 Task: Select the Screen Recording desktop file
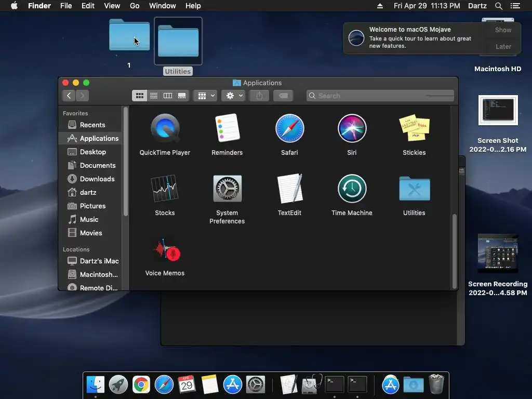click(x=498, y=254)
